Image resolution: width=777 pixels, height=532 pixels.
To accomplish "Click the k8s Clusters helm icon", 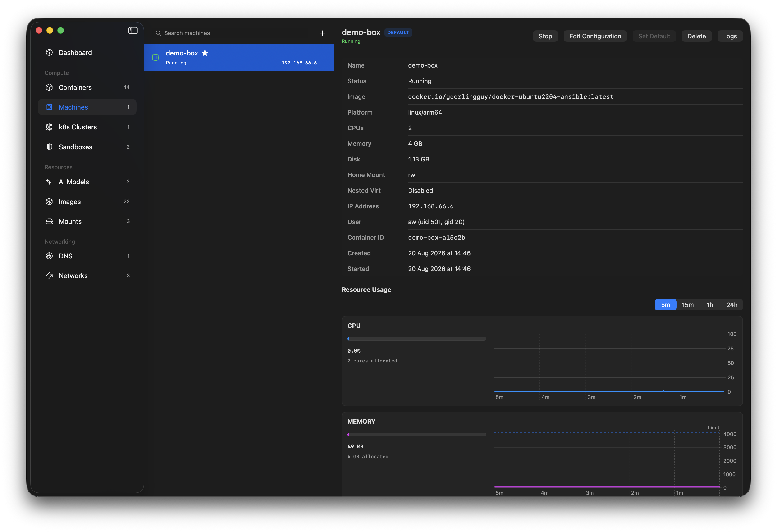I will point(49,127).
